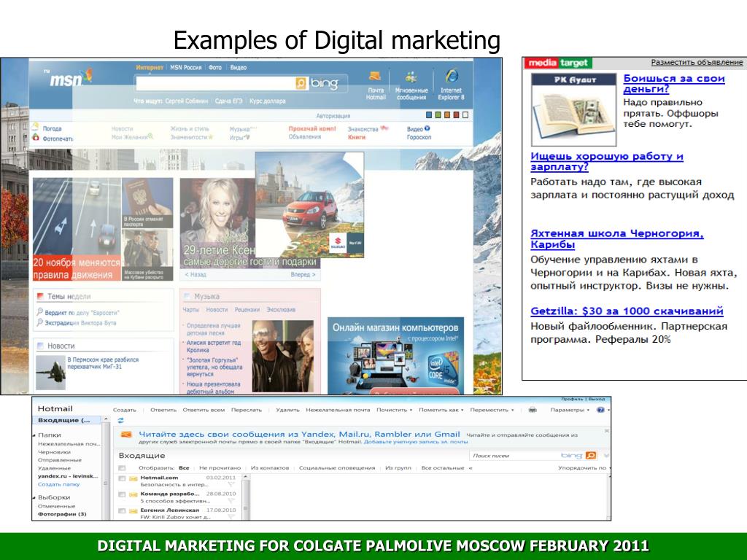747x560 pixels.
Task: Click the Hotmail refresh arrows icon
Action: tap(120, 421)
